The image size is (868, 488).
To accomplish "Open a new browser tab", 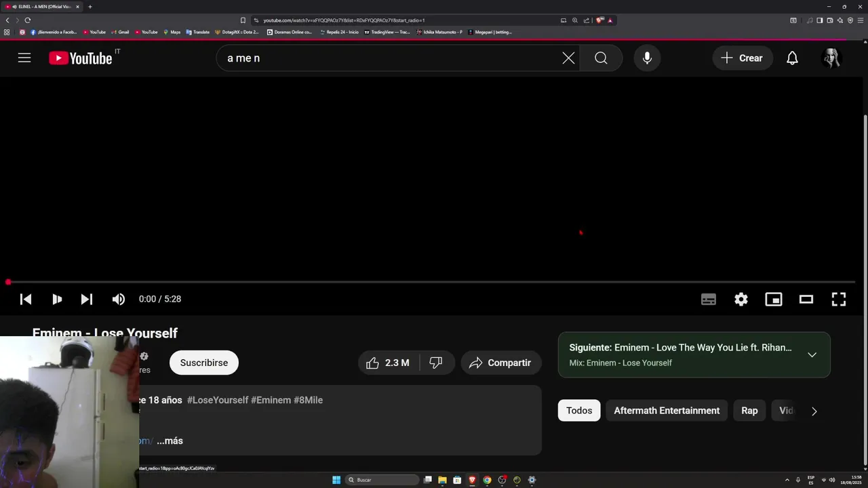I will (x=90, y=7).
